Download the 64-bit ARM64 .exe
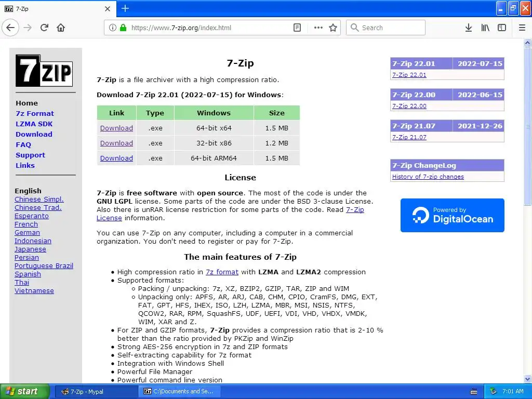 point(116,158)
